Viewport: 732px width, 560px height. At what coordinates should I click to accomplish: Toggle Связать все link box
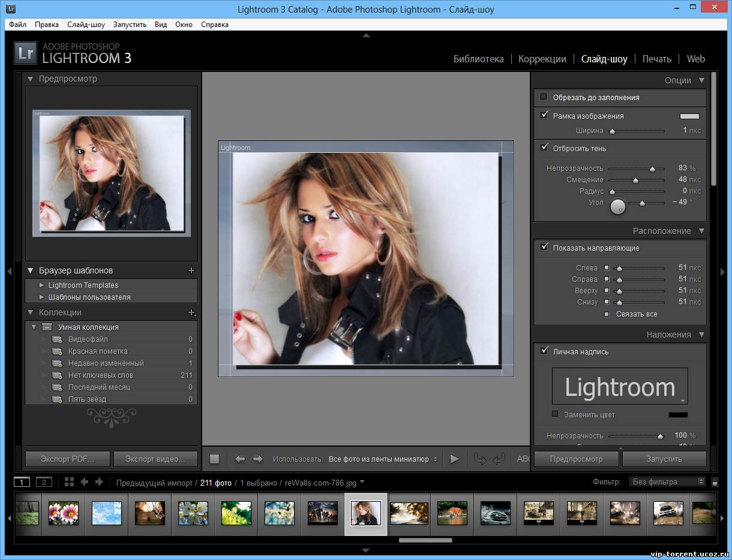pos(607,314)
